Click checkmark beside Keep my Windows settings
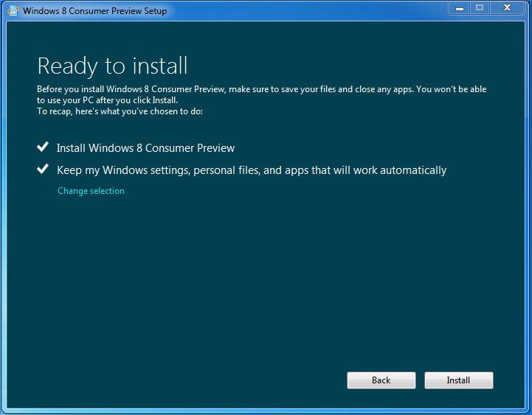The image size is (532, 415). point(43,170)
